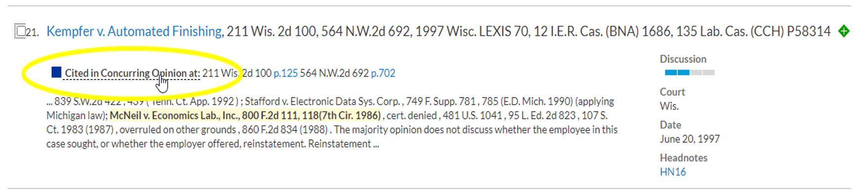Open the Kempfer v. Automated Finishing case
868x192 pixels.
tap(134, 32)
